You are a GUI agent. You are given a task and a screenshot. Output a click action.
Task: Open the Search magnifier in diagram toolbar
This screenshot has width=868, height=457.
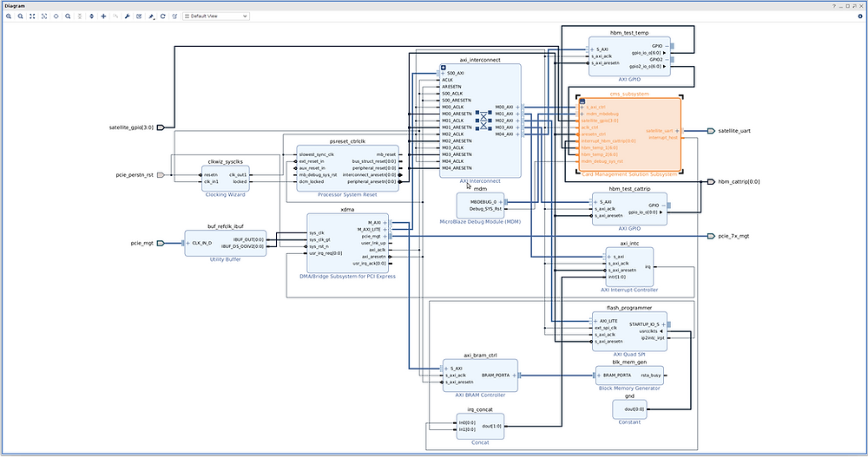68,16
